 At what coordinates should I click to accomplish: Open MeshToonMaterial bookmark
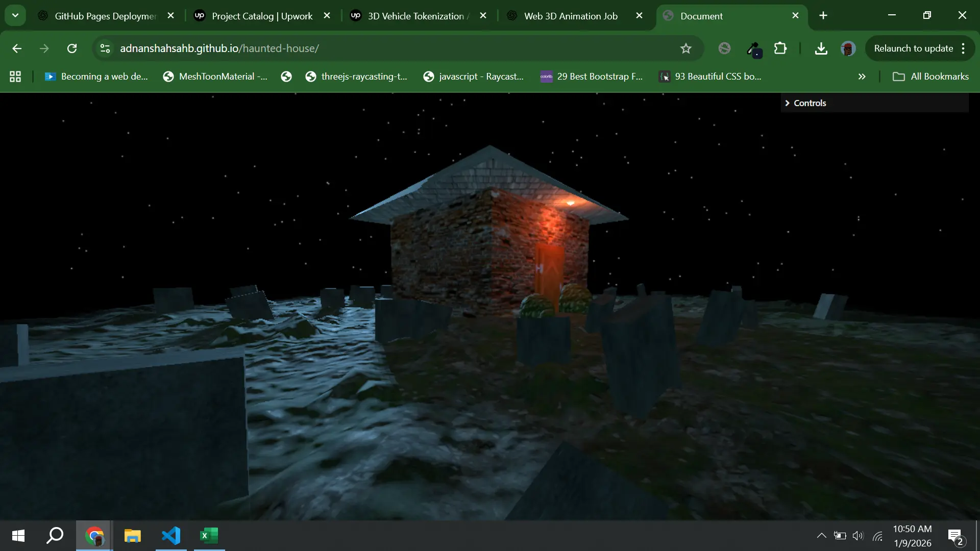(x=216, y=77)
